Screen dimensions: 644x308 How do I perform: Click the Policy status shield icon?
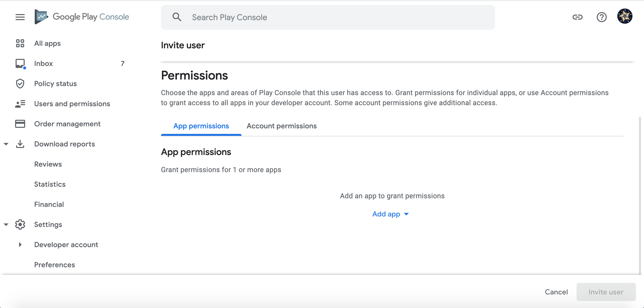click(20, 84)
